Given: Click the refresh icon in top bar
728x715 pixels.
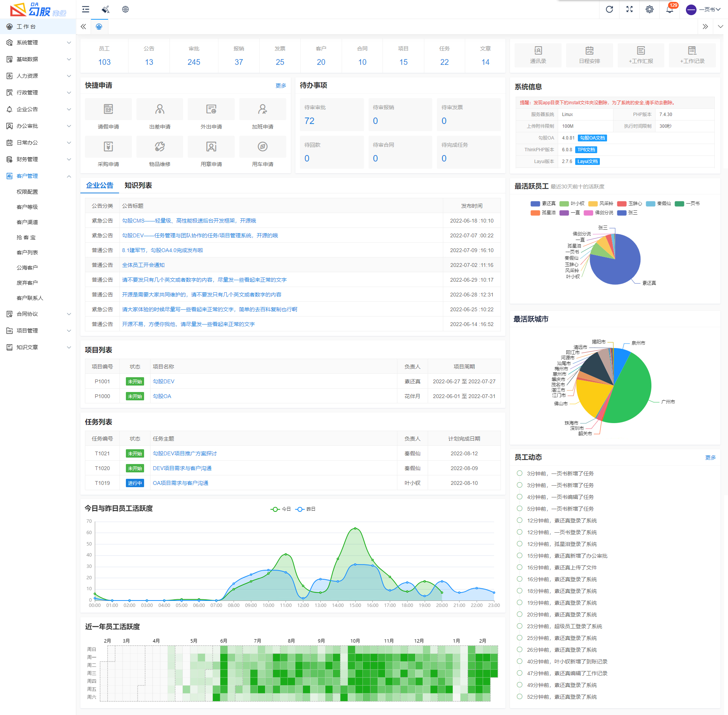Looking at the screenshot, I should [x=609, y=9].
